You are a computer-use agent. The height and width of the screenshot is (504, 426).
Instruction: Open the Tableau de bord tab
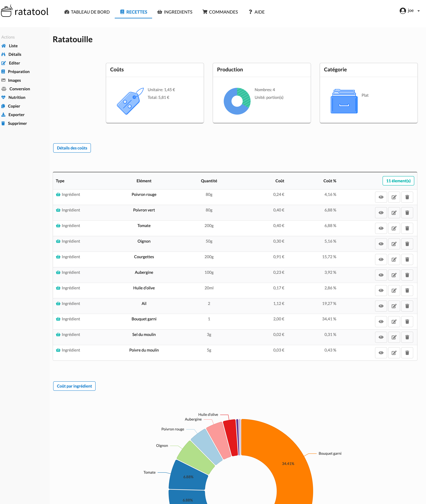coord(87,12)
